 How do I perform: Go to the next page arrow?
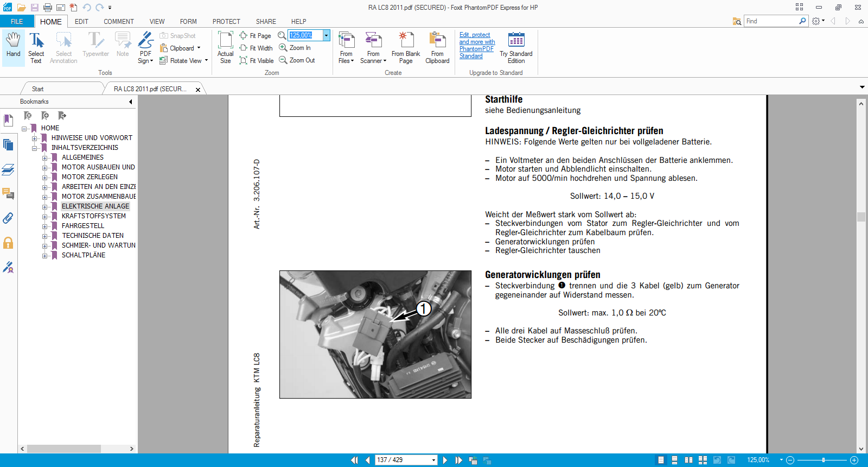click(x=445, y=460)
